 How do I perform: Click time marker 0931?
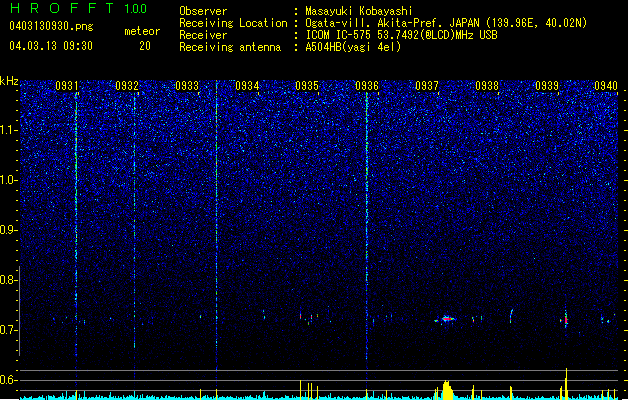(x=67, y=86)
